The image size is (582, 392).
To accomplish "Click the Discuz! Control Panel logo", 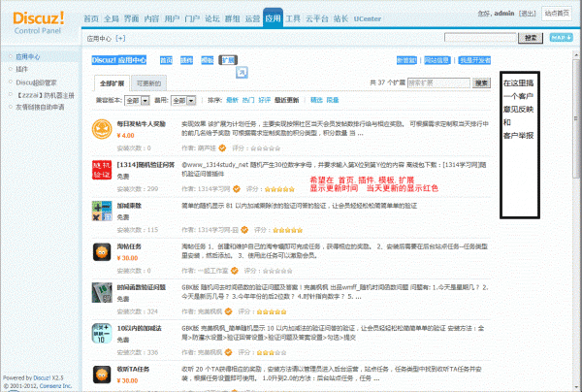I will tap(38, 22).
